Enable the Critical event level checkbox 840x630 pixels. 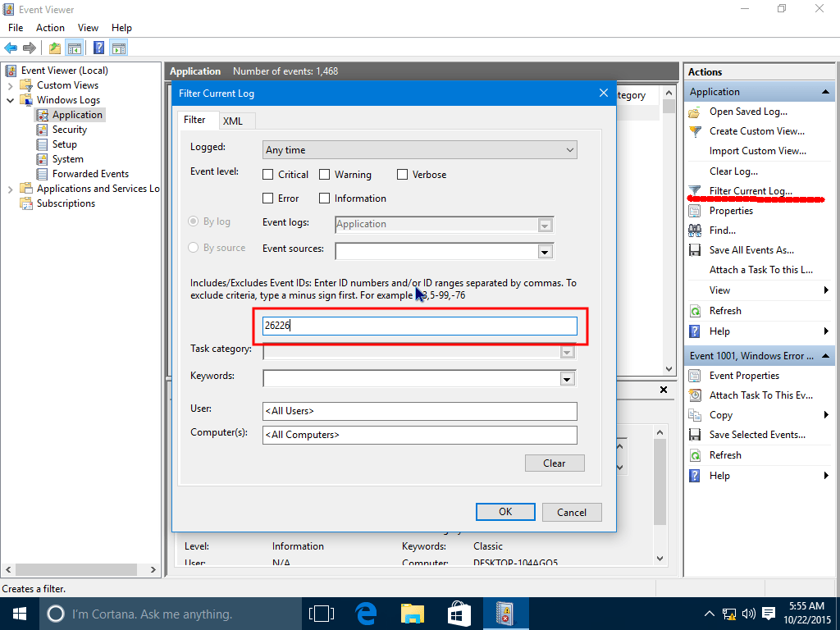point(269,174)
